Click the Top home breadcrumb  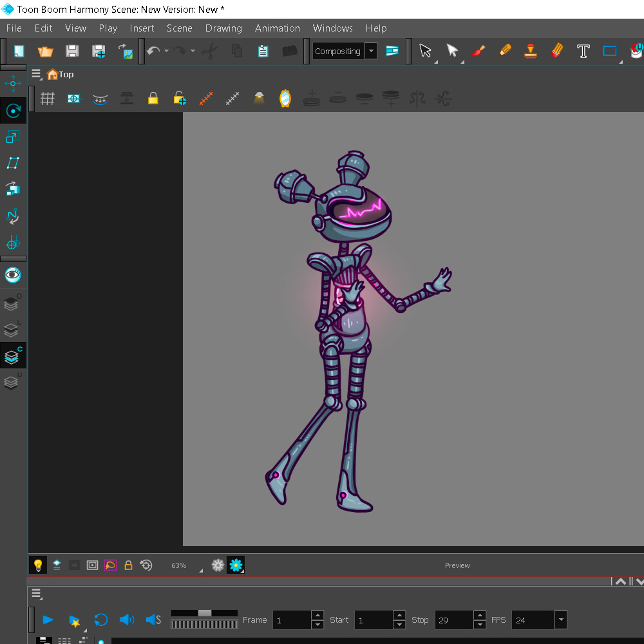[61, 75]
